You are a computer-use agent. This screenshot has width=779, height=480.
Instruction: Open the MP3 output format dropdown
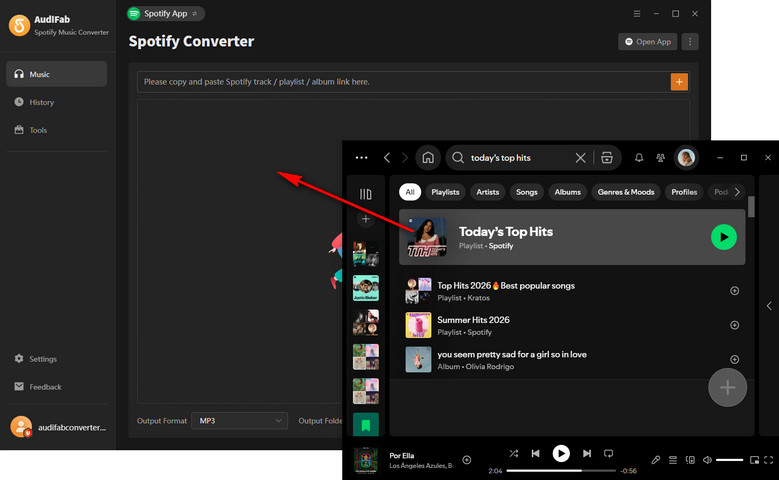pos(239,421)
